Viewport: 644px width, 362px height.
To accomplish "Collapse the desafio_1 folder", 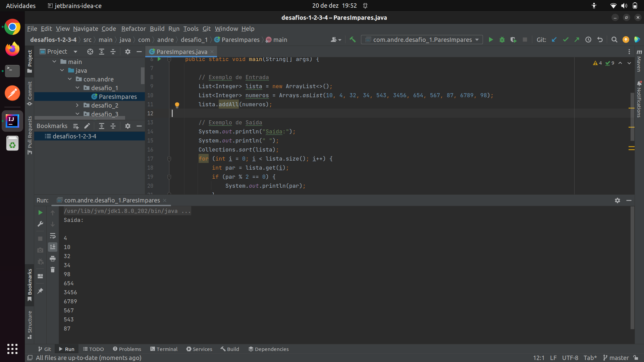I will (77, 88).
